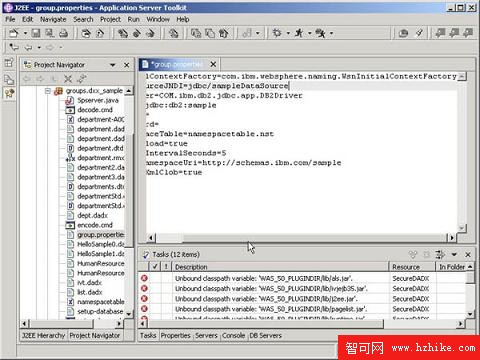Select decode.cmd file in the tree
The width and height of the screenshot is (480, 360).
point(95,110)
